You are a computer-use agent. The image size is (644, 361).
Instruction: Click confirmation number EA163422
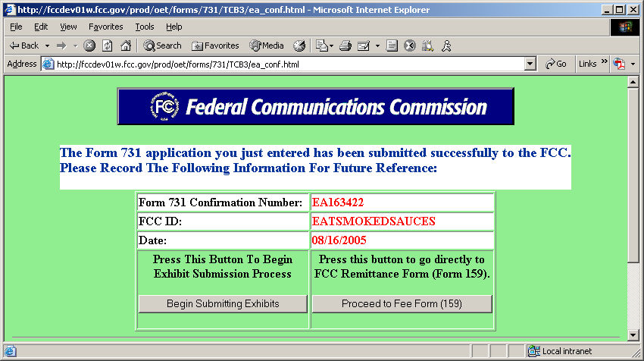(338, 202)
